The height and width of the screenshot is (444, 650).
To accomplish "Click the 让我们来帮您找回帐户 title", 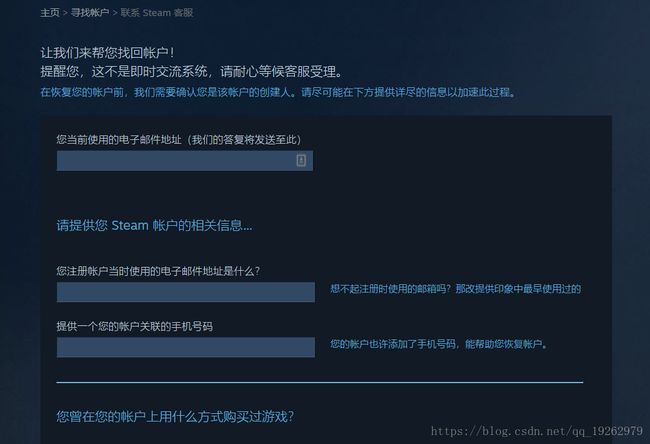I will (x=108, y=53).
